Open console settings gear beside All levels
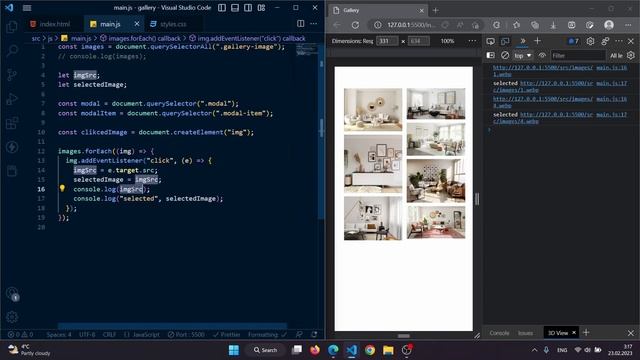The width and height of the screenshot is (640, 360). pyautogui.click(x=631, y=55)
